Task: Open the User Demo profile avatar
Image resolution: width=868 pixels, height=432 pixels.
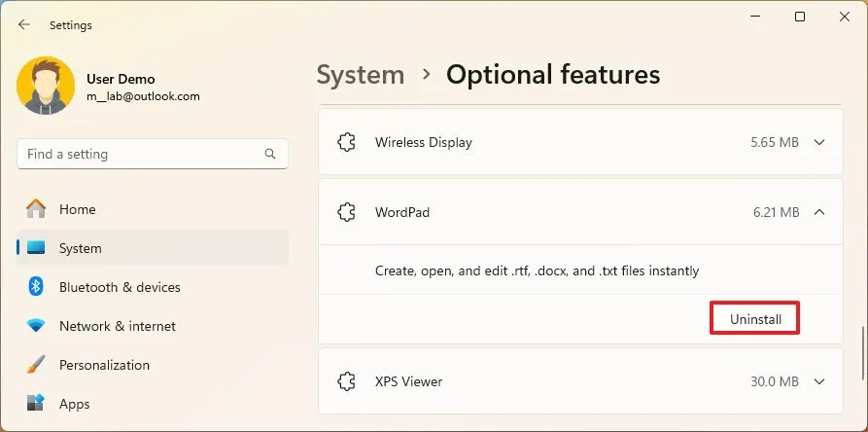Action: tap(46, 86)
